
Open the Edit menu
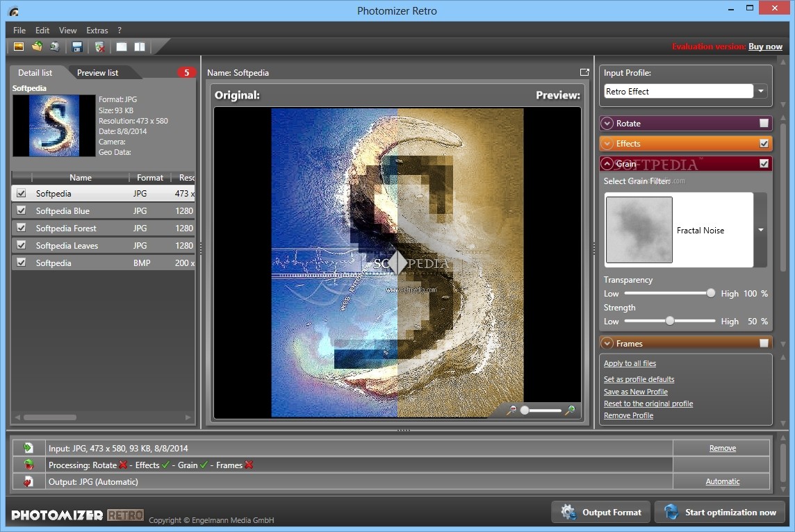click(x=42, y=31)
